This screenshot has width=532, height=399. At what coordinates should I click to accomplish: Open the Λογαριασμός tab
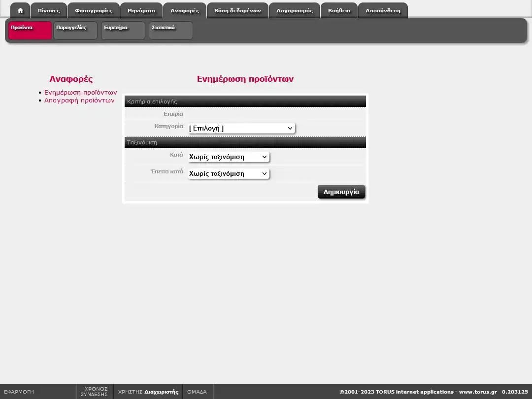[x=295, y=11]
